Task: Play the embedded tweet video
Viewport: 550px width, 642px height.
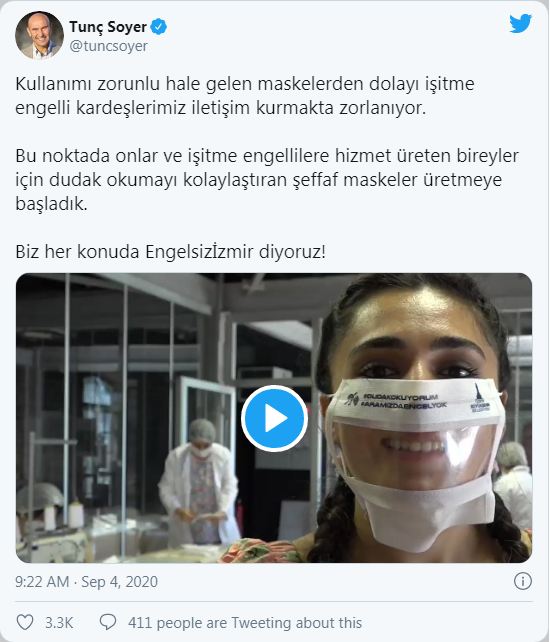Action: point(274,418)
